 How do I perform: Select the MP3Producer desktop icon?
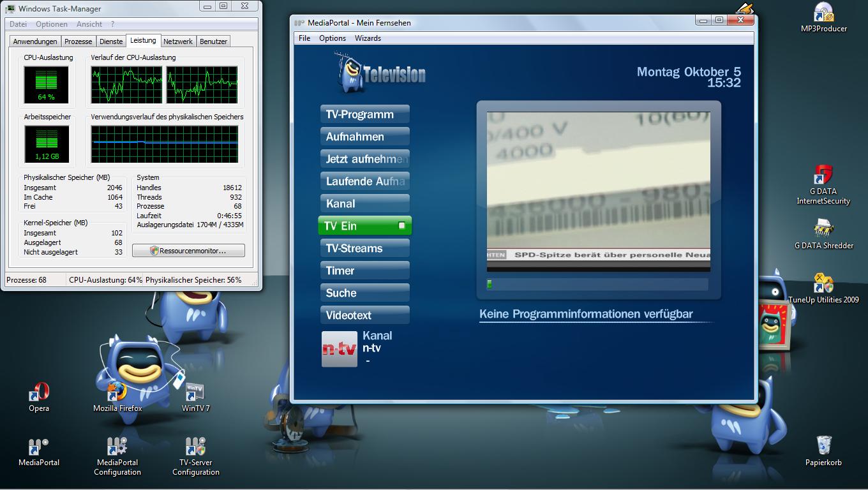[824, 18]
